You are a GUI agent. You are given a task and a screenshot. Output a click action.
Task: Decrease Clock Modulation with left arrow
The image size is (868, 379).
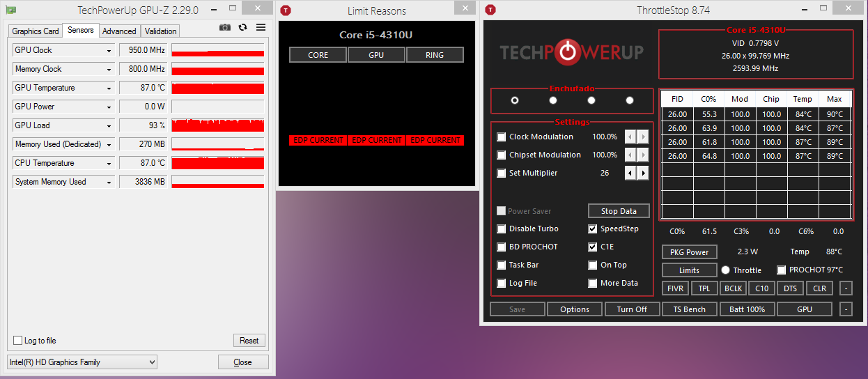[x=630, y=137]
